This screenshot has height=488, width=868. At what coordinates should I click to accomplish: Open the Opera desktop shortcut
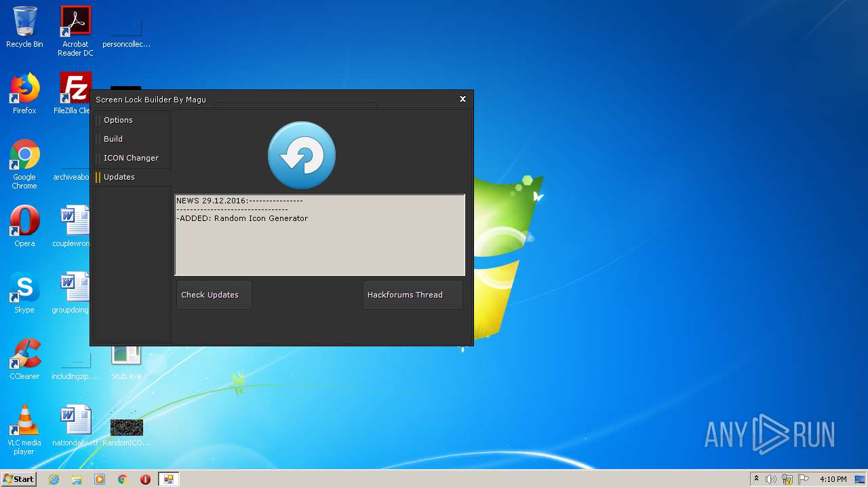pos(24,226)
